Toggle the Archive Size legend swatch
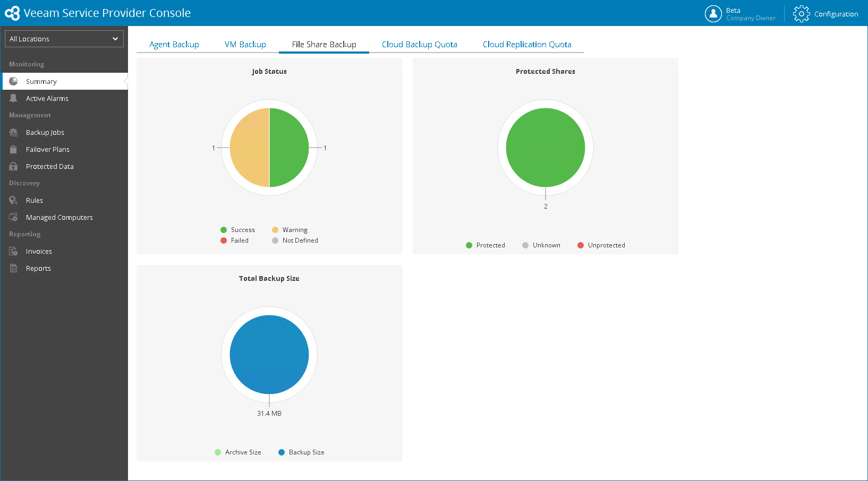This screenshot has width=868, height=481. [218, 452]
